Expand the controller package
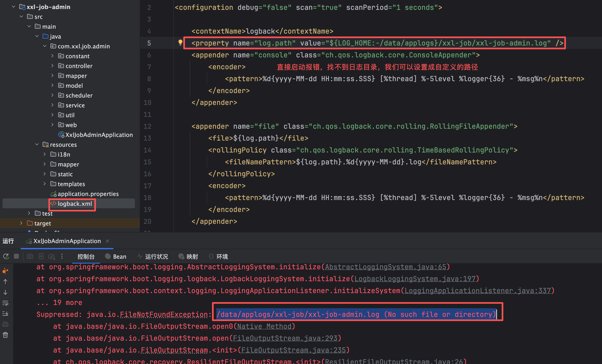The image size is (602, 364). coord(52,66)
